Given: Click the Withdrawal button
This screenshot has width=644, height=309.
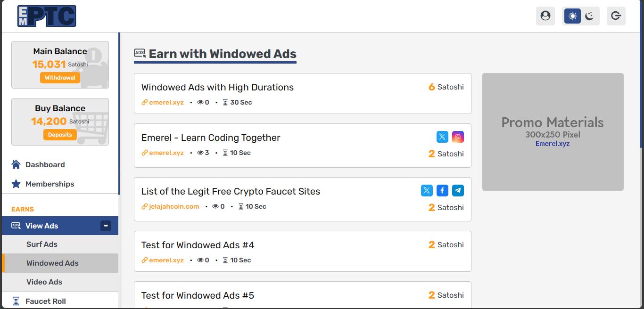Looking at the screenshot, I should tap(60, 78).
